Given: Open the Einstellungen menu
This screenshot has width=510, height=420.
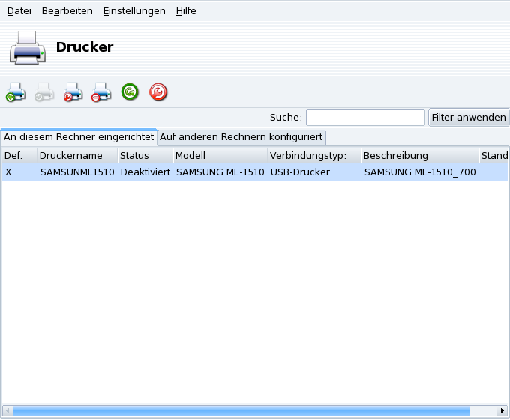Looking at the screenshot, I should click(134, 11).
